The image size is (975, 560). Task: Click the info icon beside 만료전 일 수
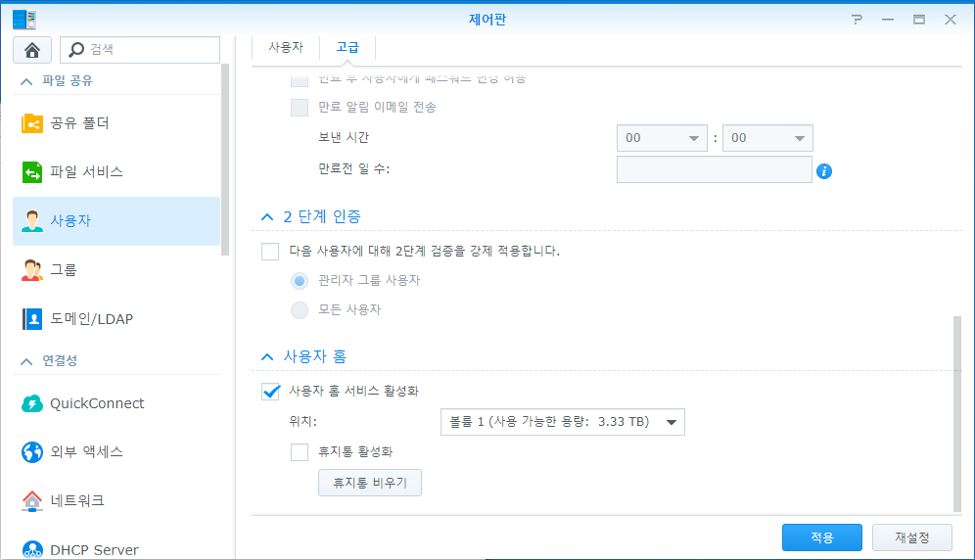824,171
